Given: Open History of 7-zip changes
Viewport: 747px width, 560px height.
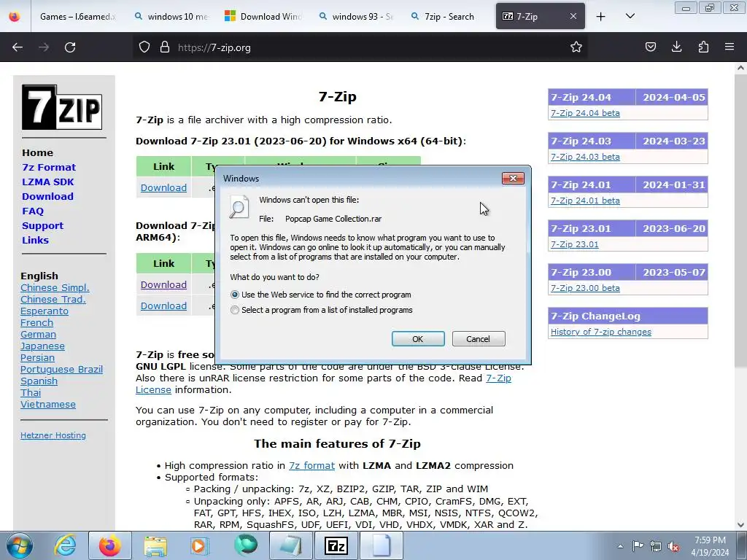Looking at the screenshot, I should [601, 332].
